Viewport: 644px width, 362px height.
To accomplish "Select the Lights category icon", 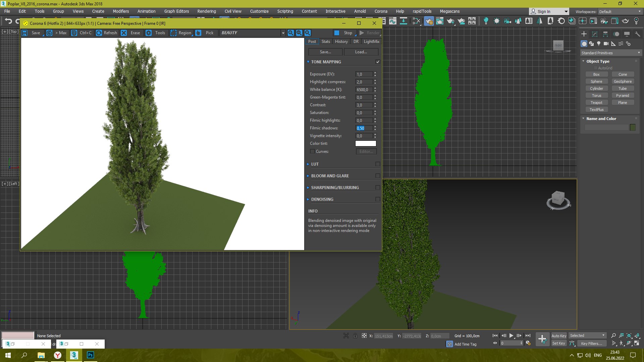I will [599, 44].
